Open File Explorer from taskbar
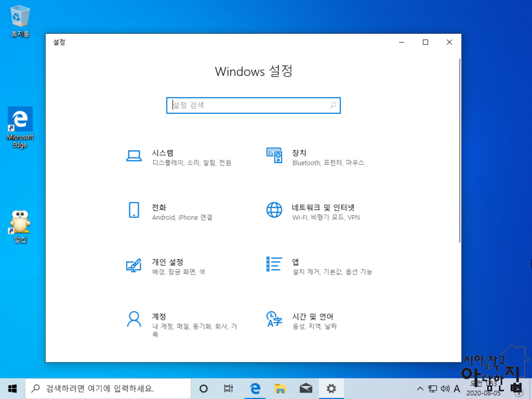 [280, 389]
